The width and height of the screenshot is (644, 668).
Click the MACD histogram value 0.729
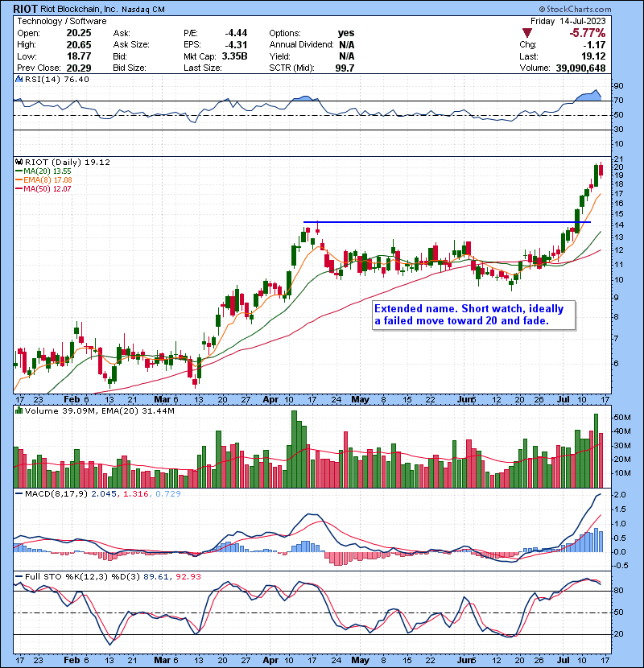(168, 494)
